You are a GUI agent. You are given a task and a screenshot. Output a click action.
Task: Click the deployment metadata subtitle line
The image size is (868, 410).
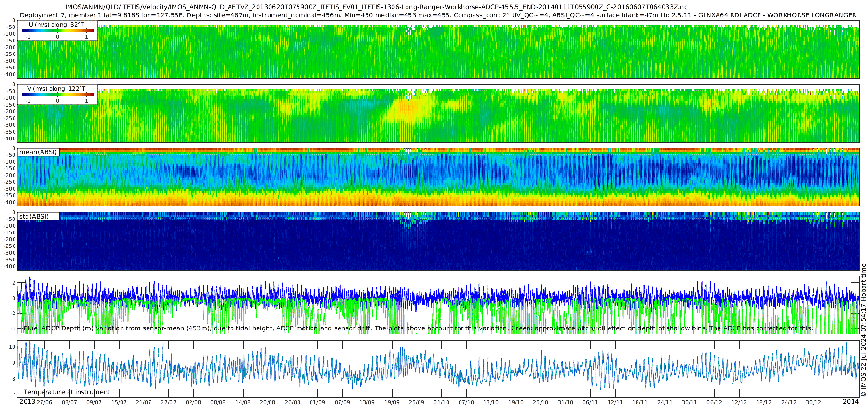438,15
